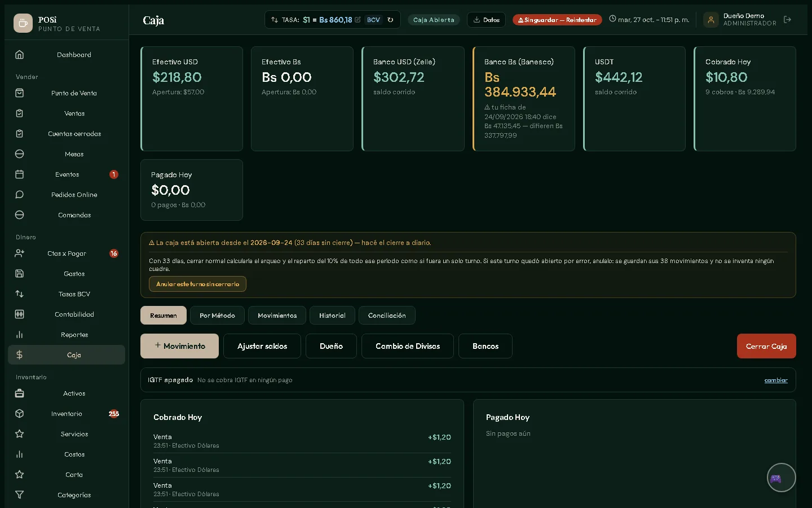Open the Mesas section
Image resolution: width=812 pixels, height=508 pixels.
[x=67, y=154]
